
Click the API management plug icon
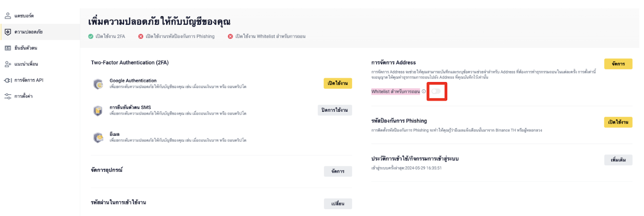pos(8,80)
